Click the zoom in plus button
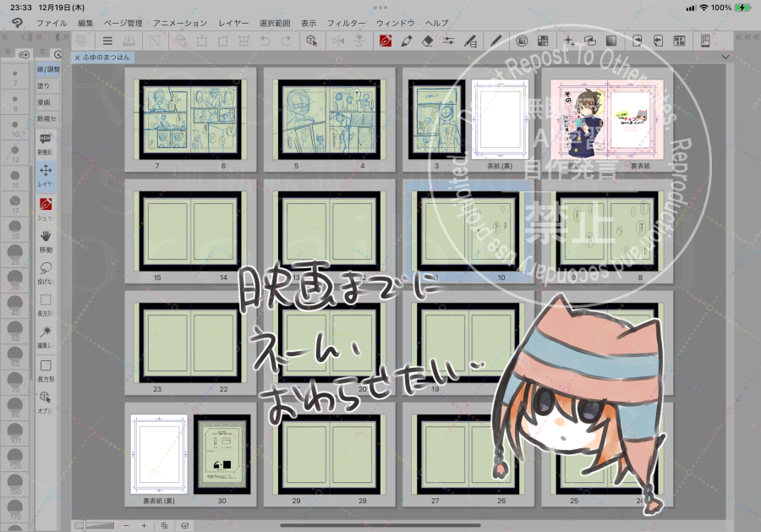This screenshot has width=761, height=532. tap(144, 525)
